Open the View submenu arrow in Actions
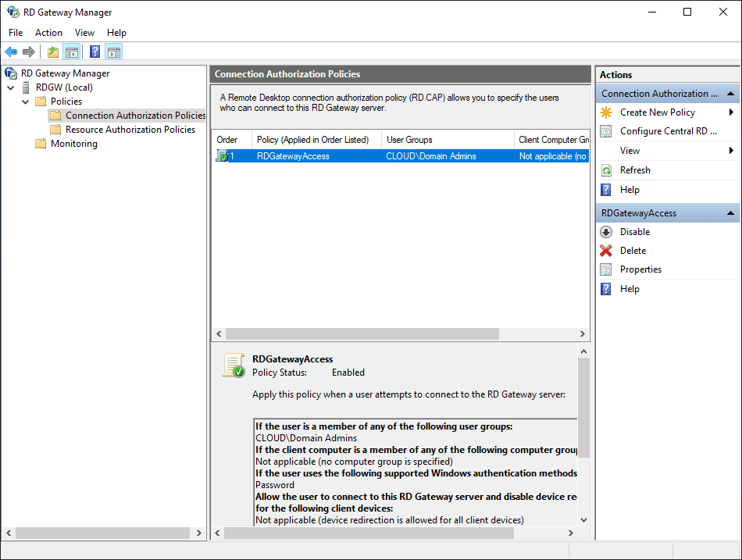742x560 pixels. (732, 151)
